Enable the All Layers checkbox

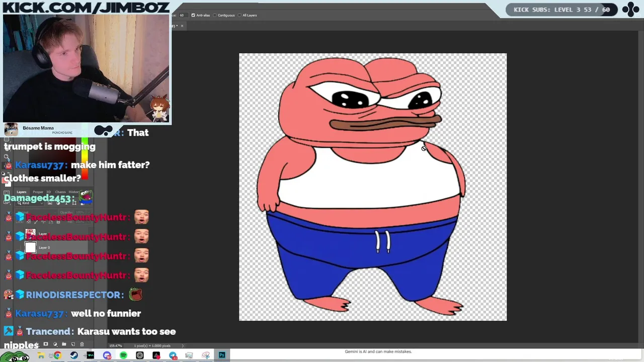click(x=239, y=15)
